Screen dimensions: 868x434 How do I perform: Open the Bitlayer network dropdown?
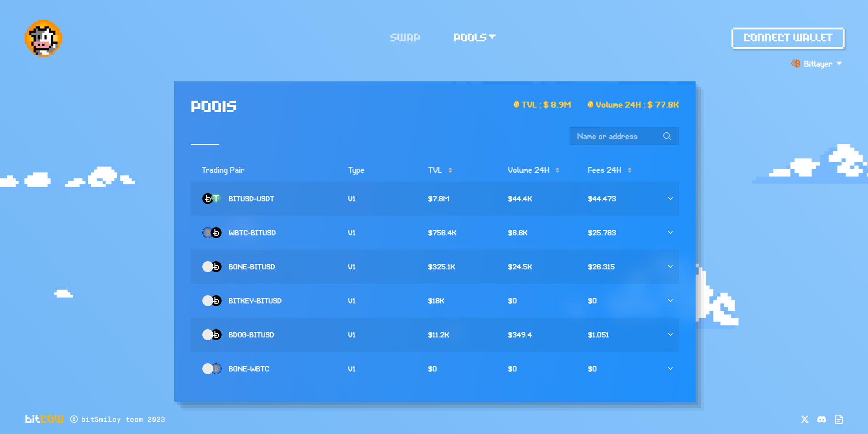pos(817,63)
